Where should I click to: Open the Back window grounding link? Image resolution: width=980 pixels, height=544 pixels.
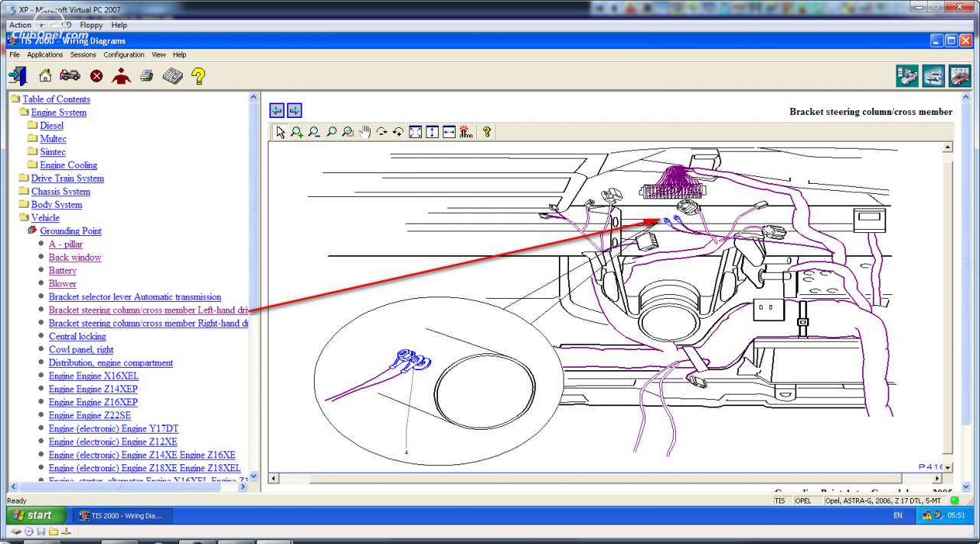[75, 257]
